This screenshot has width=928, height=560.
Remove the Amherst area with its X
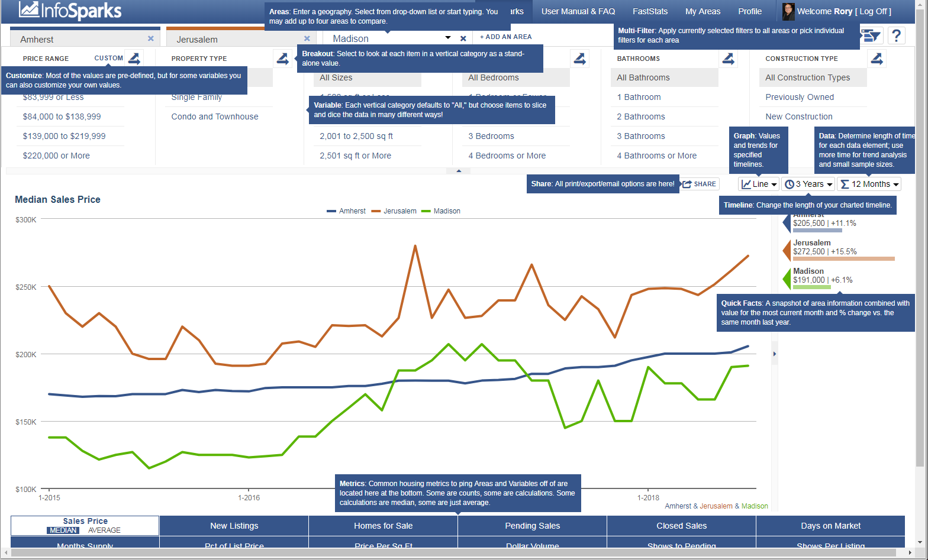click(x=151, y=38)
